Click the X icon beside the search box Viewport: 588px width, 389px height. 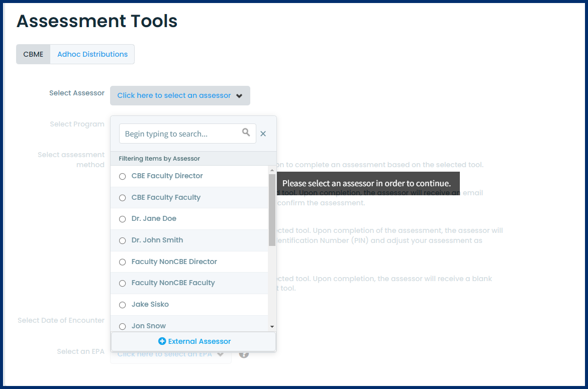pyautogui.click(x=263, y=134)
